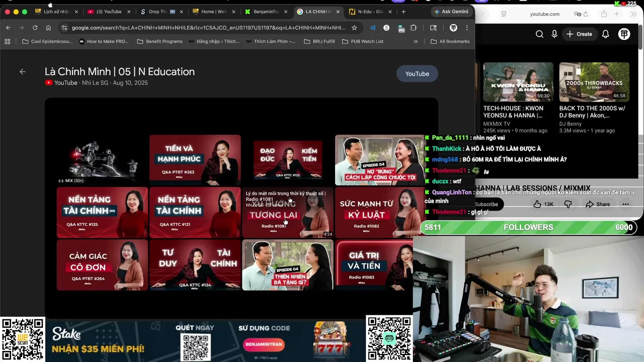644x362 pixels.
Task: Switch to the Lịch sử nhận Chrome tab
Action: [x=55, y=12]
